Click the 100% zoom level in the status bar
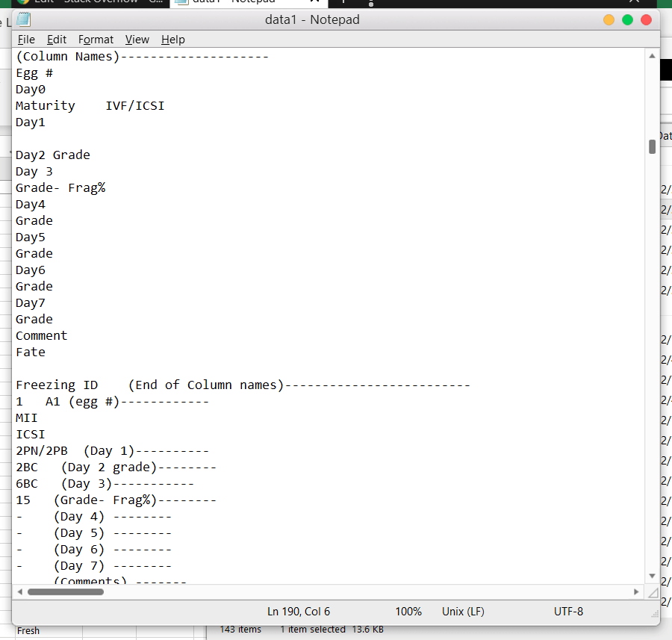Screen dimensions: 672x640 click(x=408, y=611)
